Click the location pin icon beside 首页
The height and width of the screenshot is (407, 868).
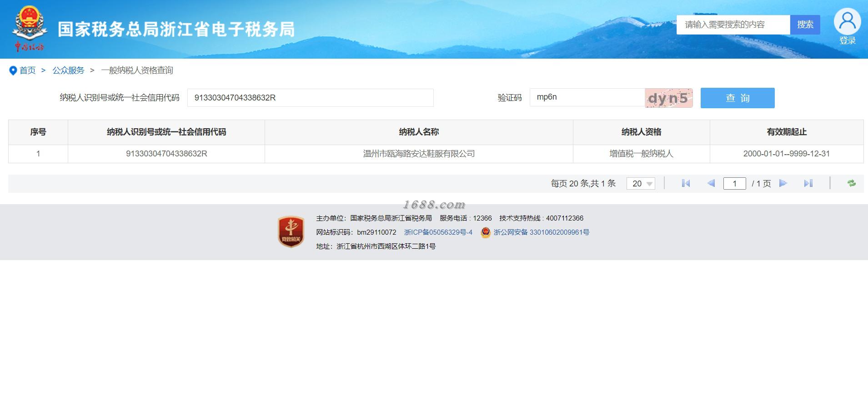pos(13,70)
